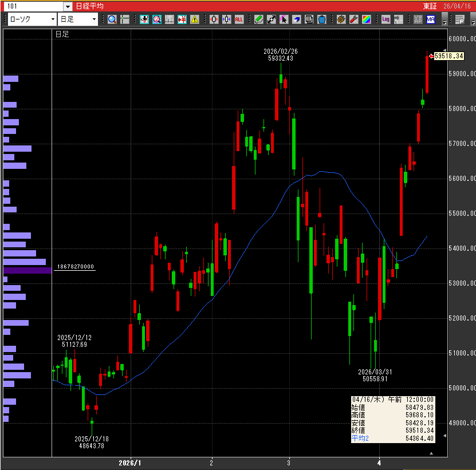Click the small up arrow above the date axis
This screenshot has height=470, width=476.
pyautogui.click(x=431, y=453)
